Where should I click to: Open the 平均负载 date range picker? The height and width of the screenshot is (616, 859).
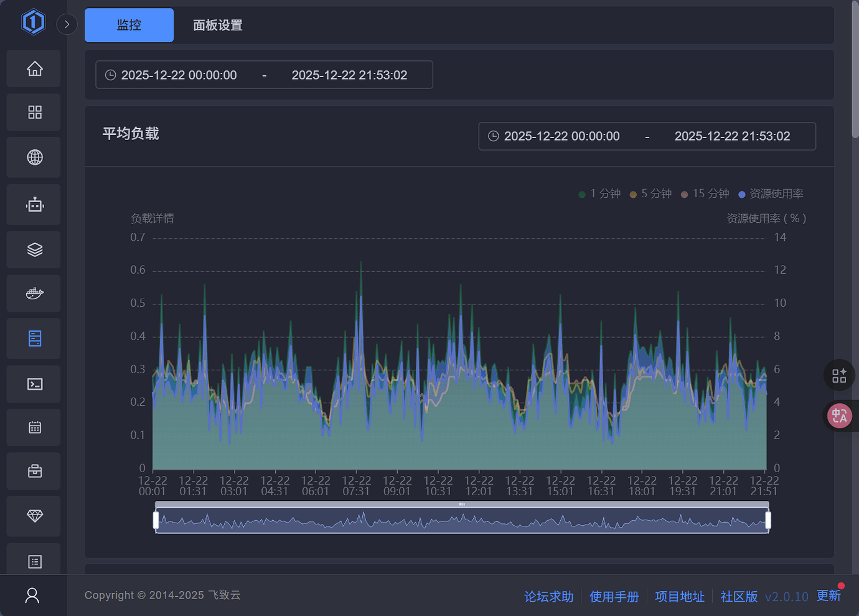click(x=647, y=136)
